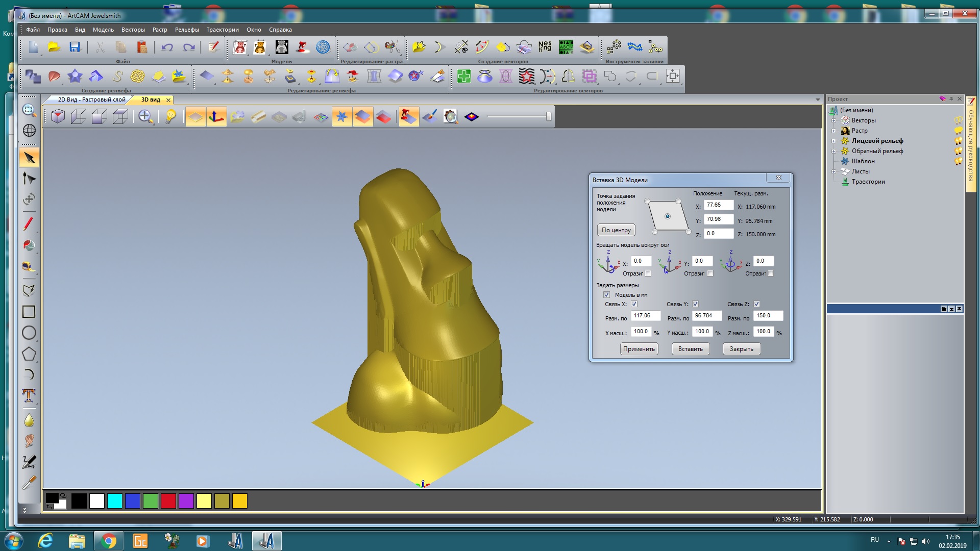This screenshot has height=551, width=980.
Task: Click the light bulb lighting icon
Action: [x=170, y=117]
